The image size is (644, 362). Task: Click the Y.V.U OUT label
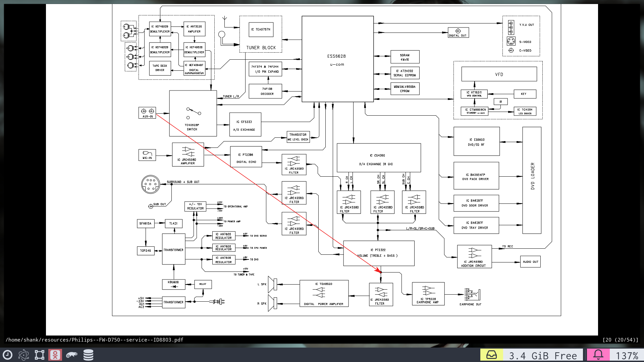coord(527,25)
